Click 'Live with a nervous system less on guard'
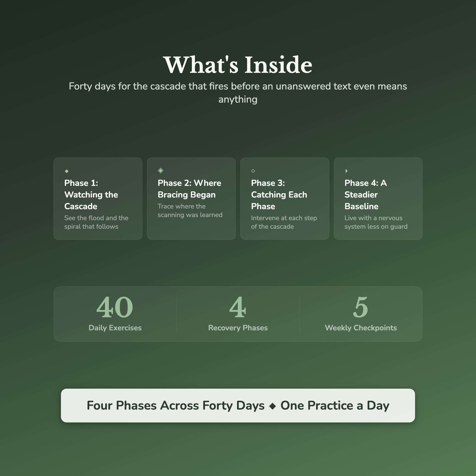The width and height of the screenshot is (476, 476). click(376, 222)
